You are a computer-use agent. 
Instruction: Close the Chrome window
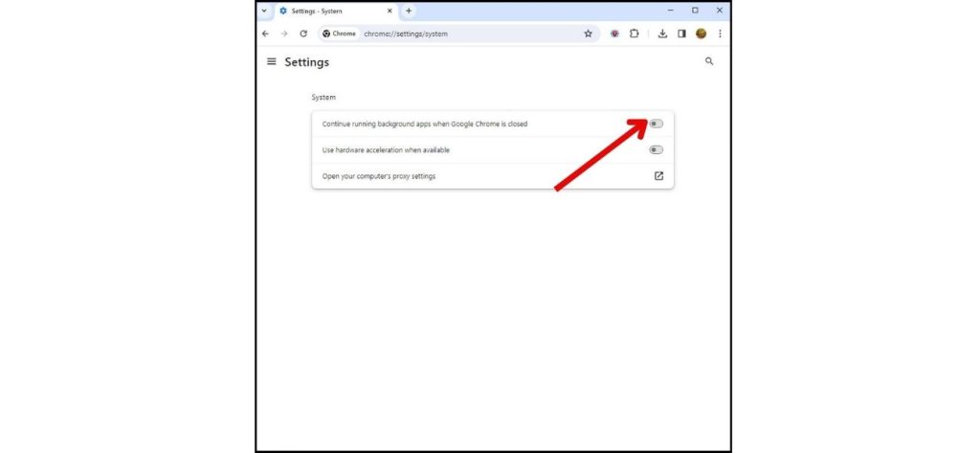tap(720, 11)
